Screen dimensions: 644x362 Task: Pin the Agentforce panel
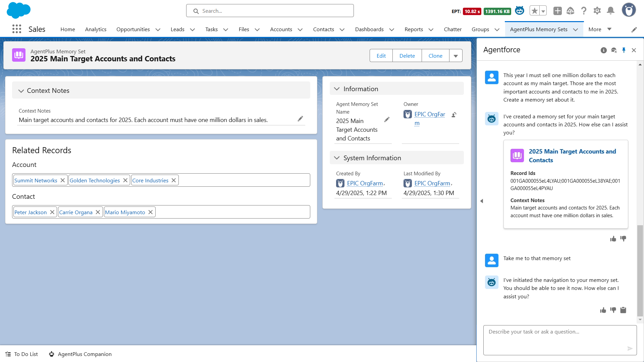tap(624, 50)
